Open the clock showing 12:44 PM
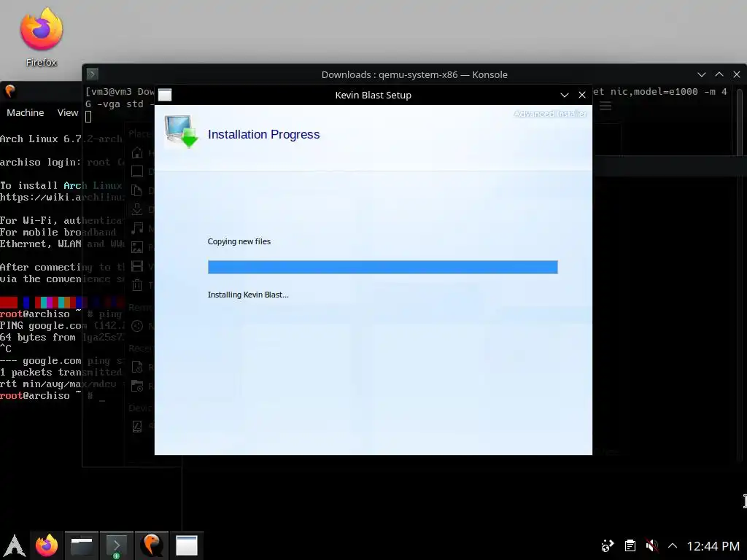Image resolution: width=747 pixels, height=560 pixels. [x=713, y=545]
